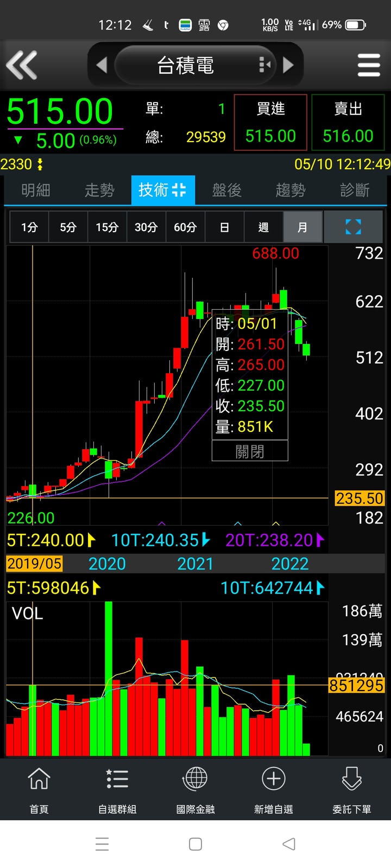The width and height of the screenshot is (391, 868).
Task: Go to previous stock with left arrow
Action: (102, 66)
